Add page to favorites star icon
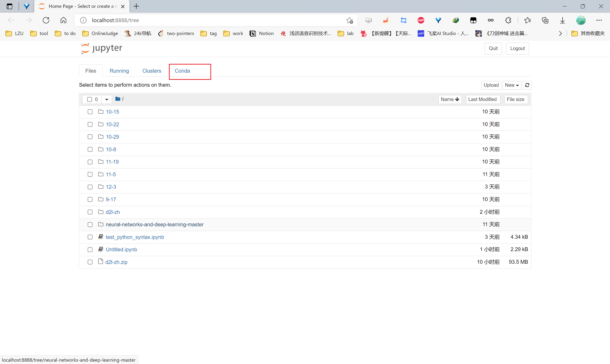 (x=350, y=20)
